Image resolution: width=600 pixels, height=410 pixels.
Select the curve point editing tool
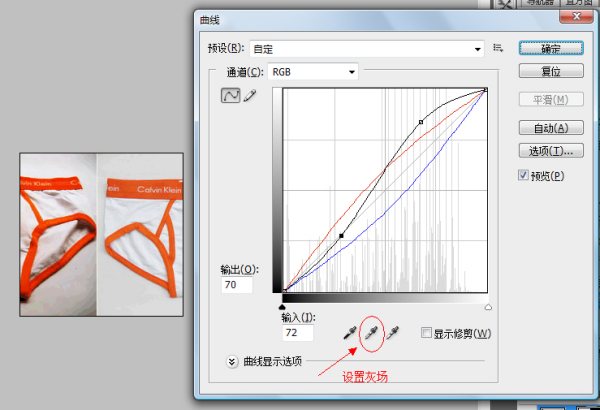(231, 95)
